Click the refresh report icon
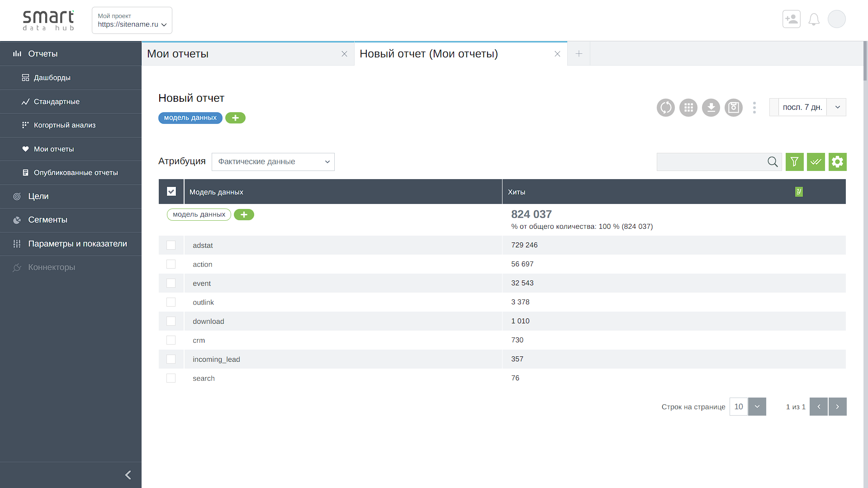The height and width of the screenshot is (488, 868). pyautogui.click(x=665, y=108)
